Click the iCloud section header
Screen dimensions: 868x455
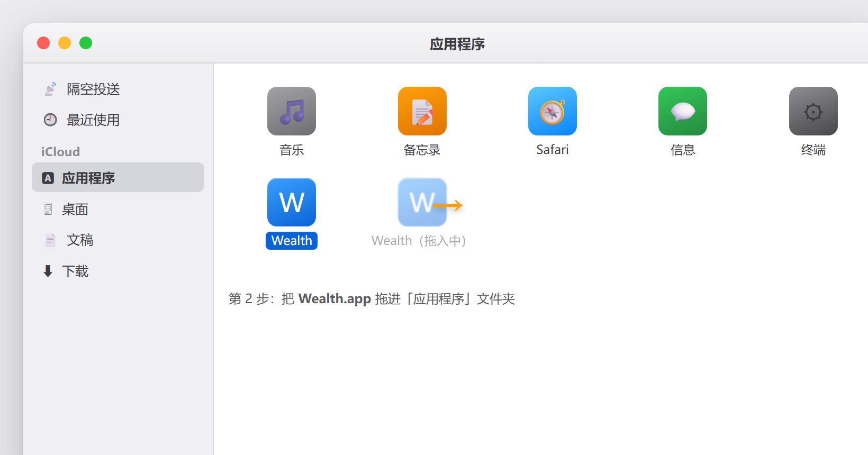point(60,152)
